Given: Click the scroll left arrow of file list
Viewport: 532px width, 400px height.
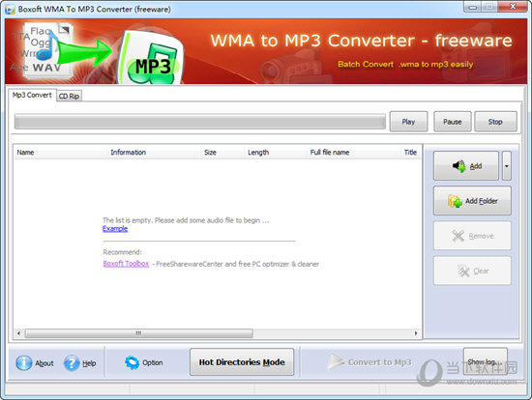Looking at the screenshot, I should tap(18, 333).
